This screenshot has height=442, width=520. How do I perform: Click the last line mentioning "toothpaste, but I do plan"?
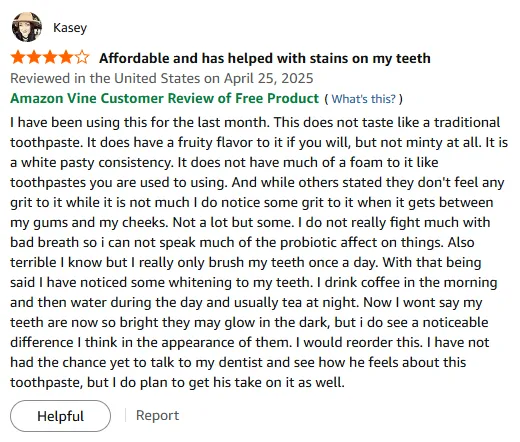coord(177,382)
